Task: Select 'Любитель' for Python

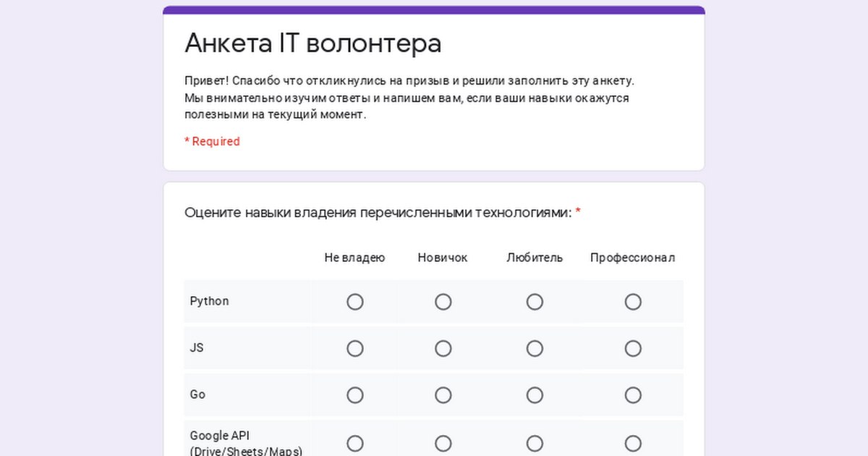Action: click(x=535, y=302)
